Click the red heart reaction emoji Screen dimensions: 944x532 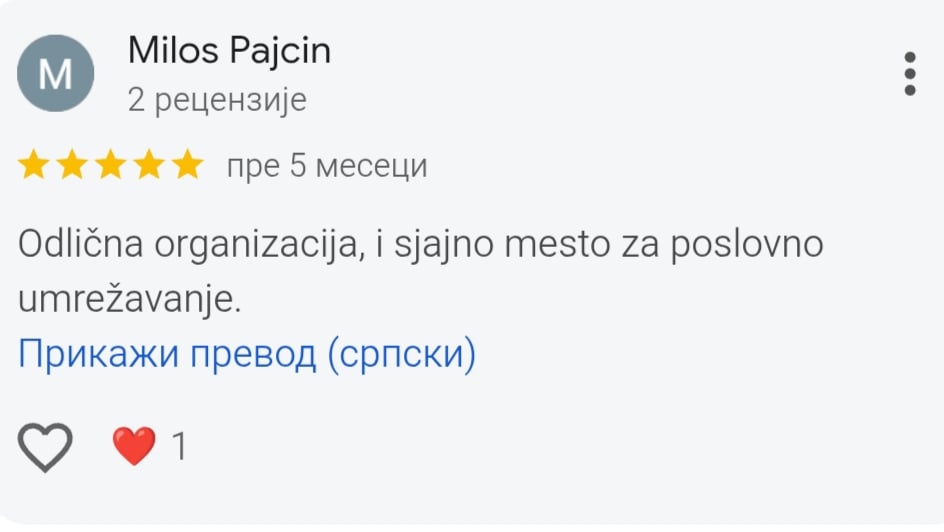point(133,446)
